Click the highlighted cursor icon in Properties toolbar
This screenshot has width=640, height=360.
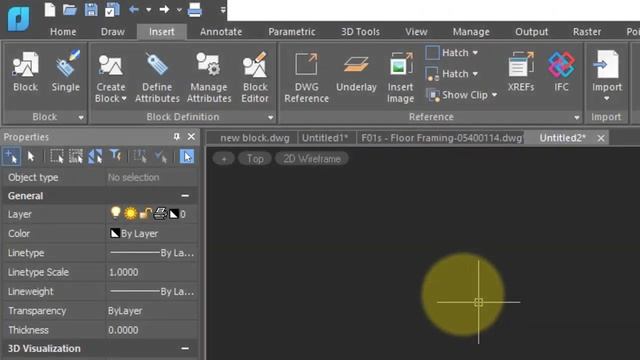click(187, 157)
